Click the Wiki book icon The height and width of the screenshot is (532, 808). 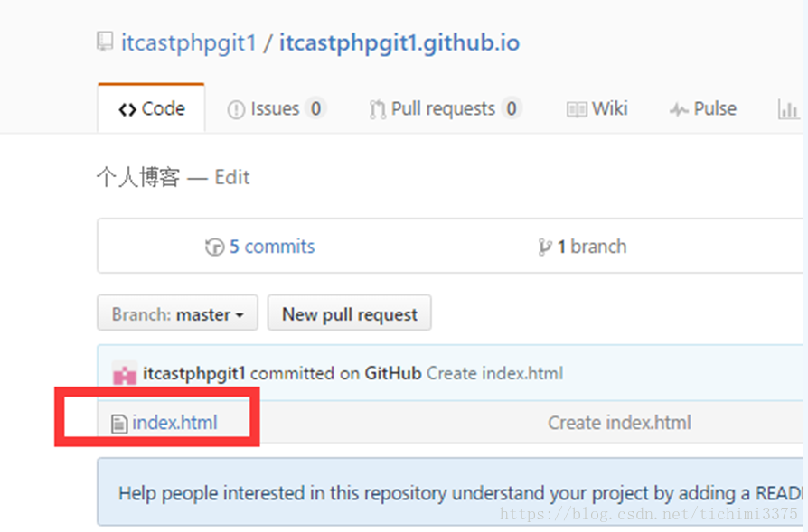[577, 109]
